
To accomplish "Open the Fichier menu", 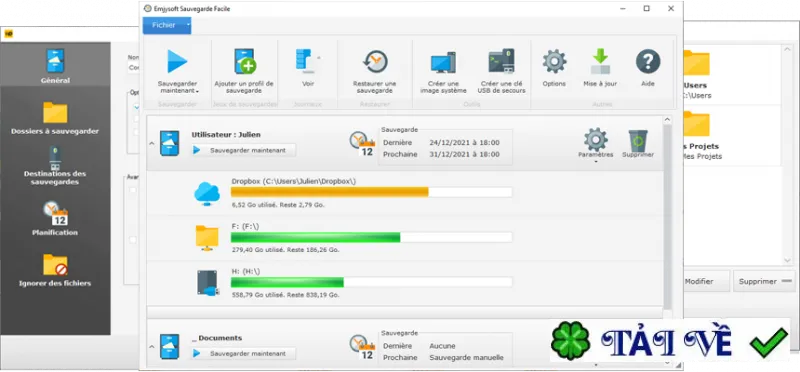I will (x=164, y=25).
